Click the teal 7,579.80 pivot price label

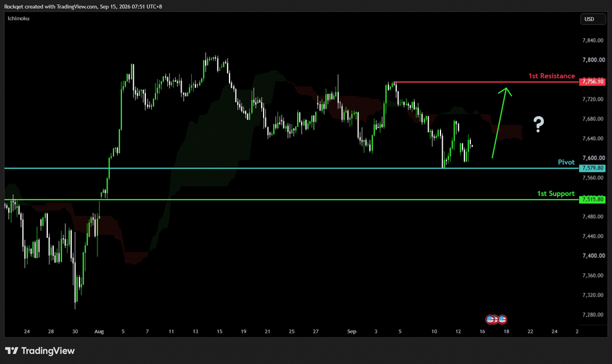click(x=592, y=168)
